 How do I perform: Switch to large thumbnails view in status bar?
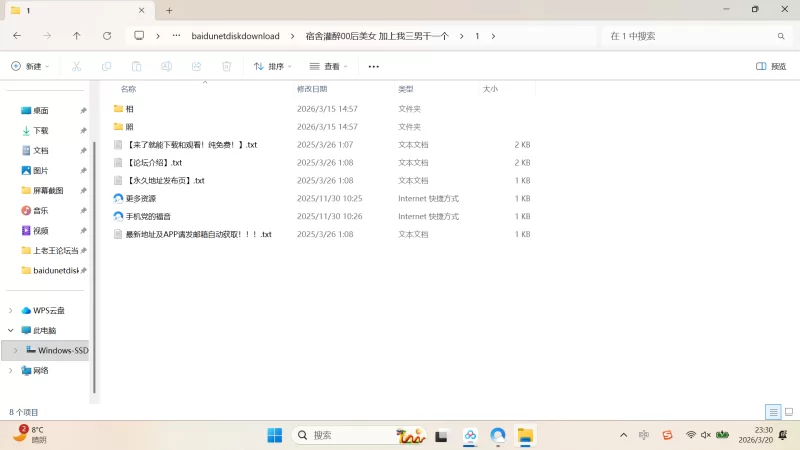click(788, 412)
